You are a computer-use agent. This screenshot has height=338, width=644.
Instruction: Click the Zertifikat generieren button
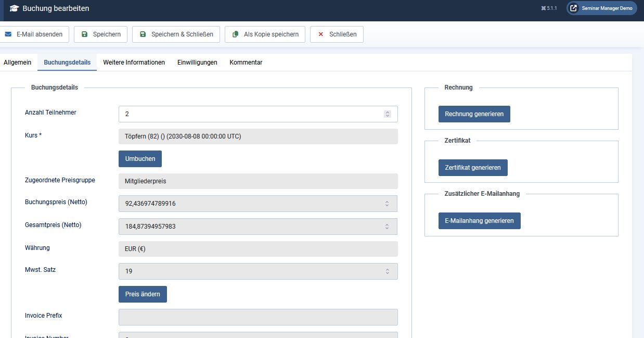tap(473, 168)
